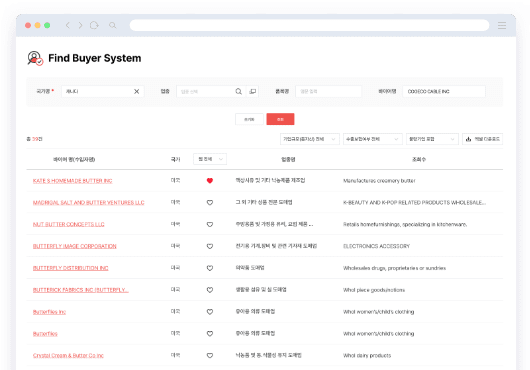The width and height of the screenshot is (530, 370).
Task: Click the Find Buyer System logo icon
Action: coord(35,58)
